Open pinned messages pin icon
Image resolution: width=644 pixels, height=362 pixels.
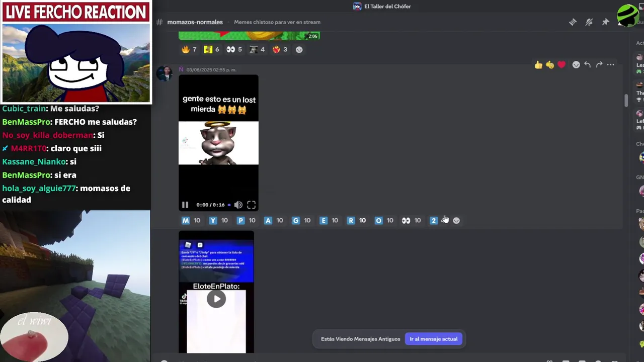pyautogui.click(x=605, y=22)
